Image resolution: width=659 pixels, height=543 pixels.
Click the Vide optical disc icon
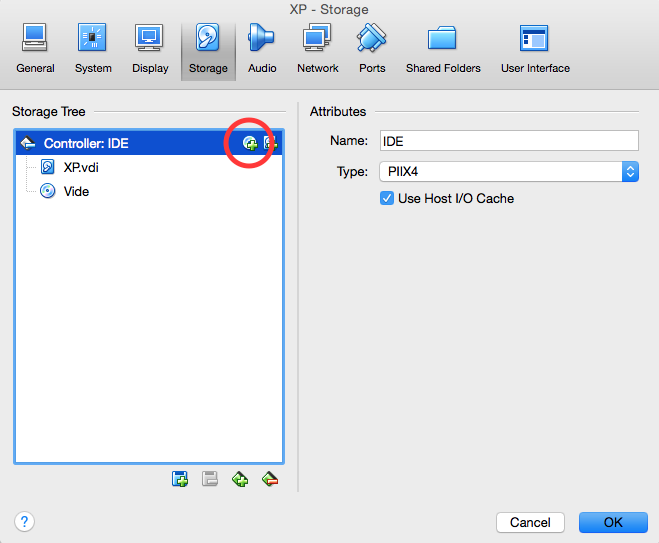[x=47, y=191]
